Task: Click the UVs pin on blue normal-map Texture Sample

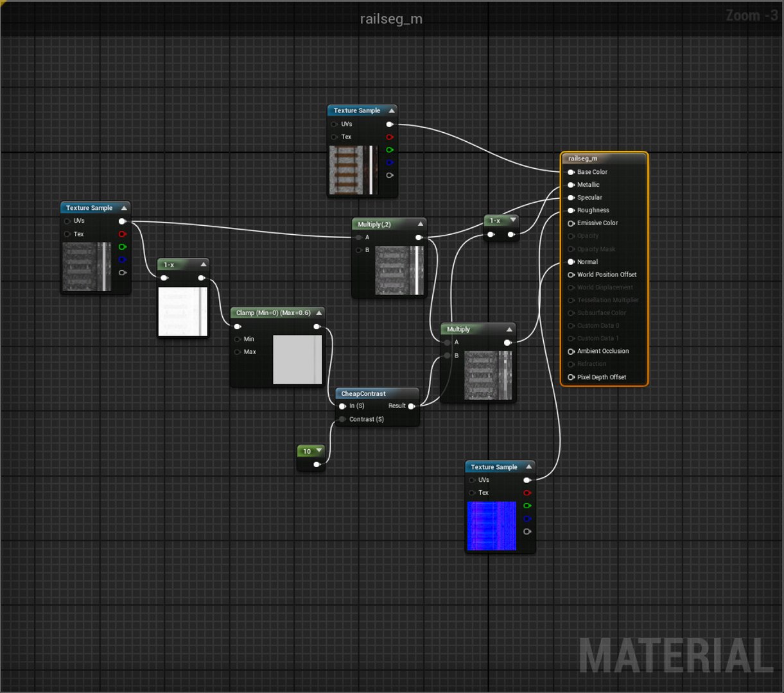Action: click(472, 480)
